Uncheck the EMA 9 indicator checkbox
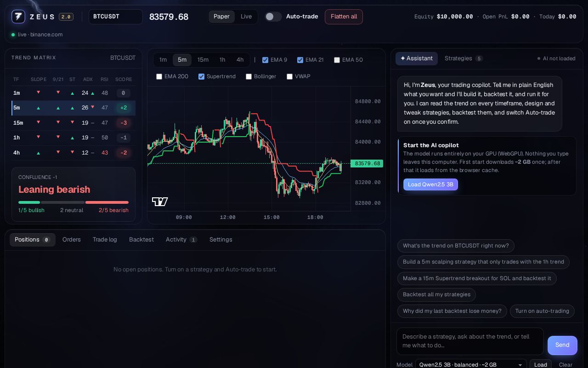Viewport: 588px width, 368px height. click(265, 60)
